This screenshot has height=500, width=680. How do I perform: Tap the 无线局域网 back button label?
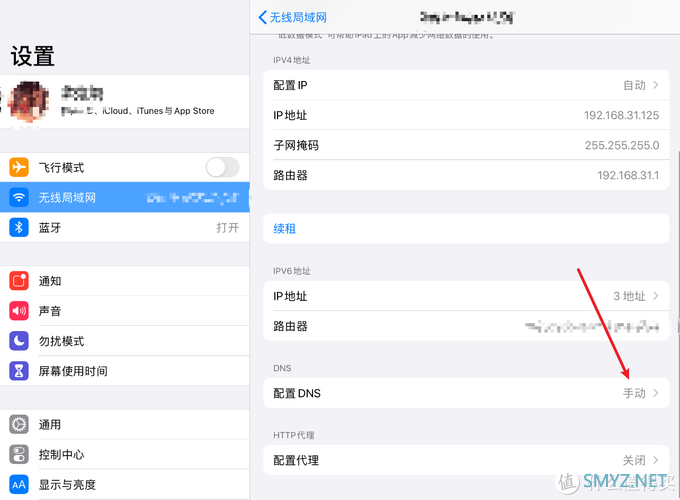[x=298, y=17]
